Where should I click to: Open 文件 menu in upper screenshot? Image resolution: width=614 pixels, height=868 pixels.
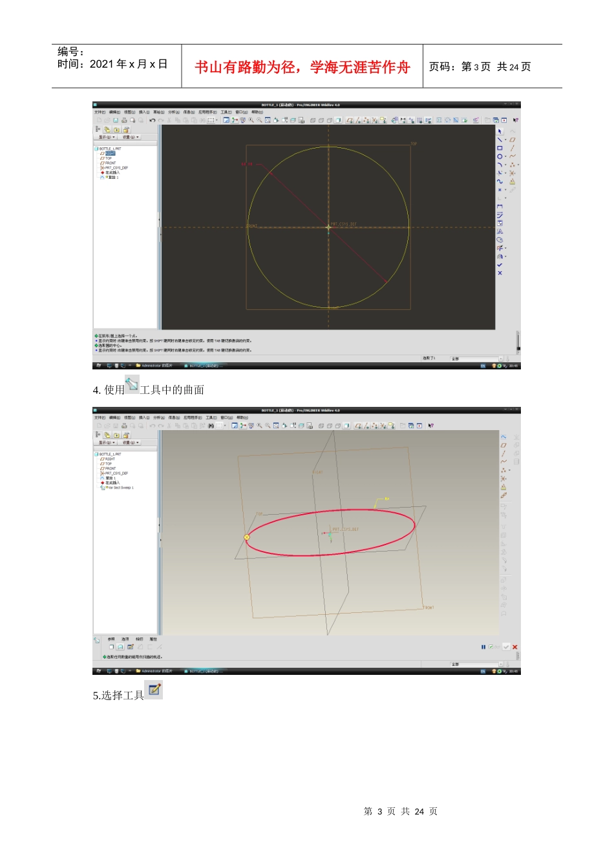(x=100, y=112)
